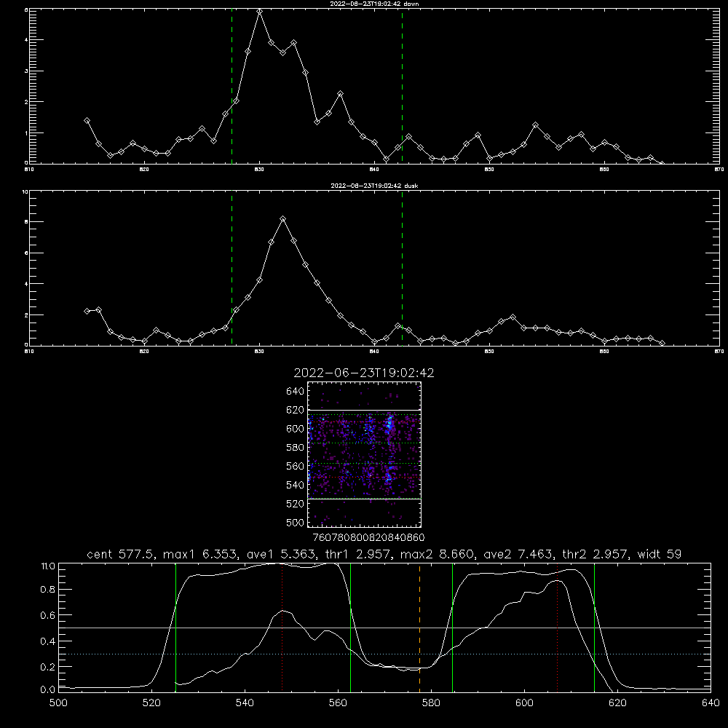Click heatmap y-axis label 620
Screen dimensions: 728x728
(296, 410)
